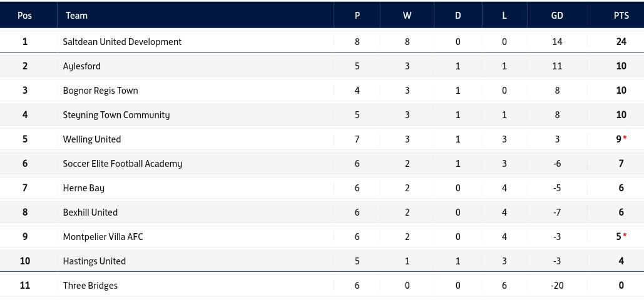Click the GD column header

[556, 16]
